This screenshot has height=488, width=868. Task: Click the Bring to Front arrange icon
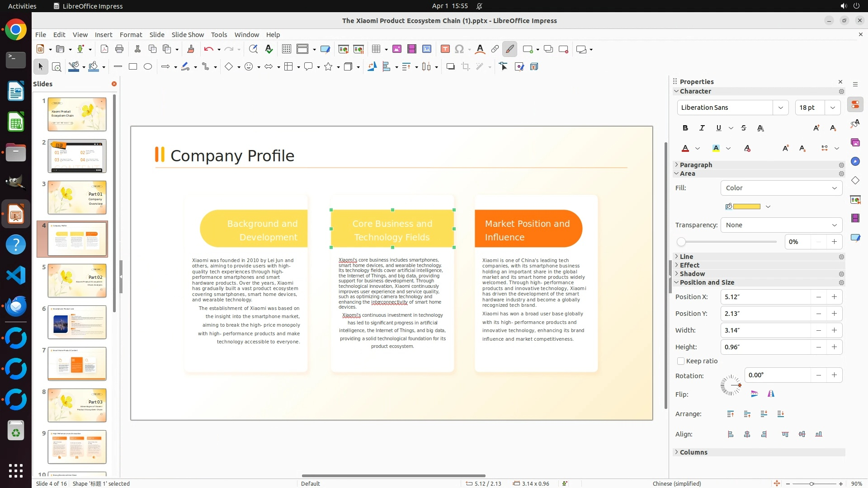click(731, 414)
